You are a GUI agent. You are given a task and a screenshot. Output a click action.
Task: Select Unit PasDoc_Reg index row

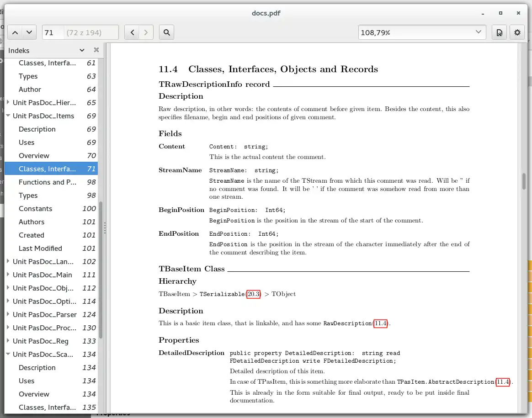[51, 341]
